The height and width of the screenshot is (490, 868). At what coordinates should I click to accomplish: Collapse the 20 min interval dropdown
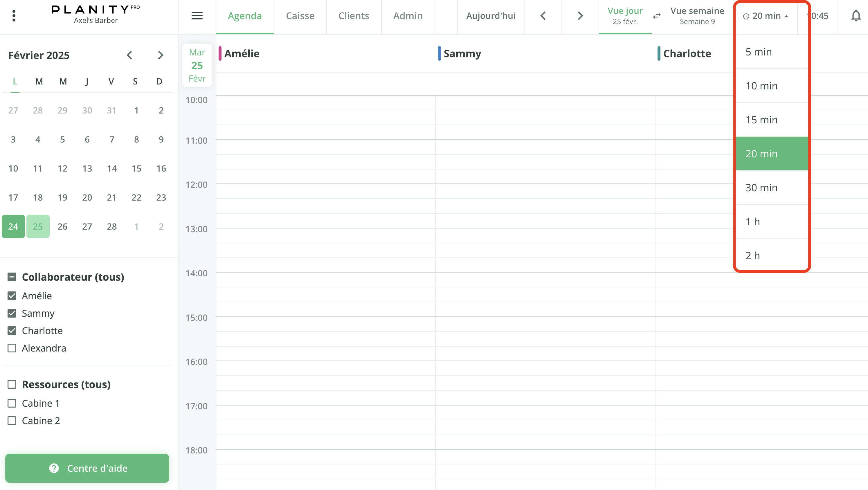point(766,16)
